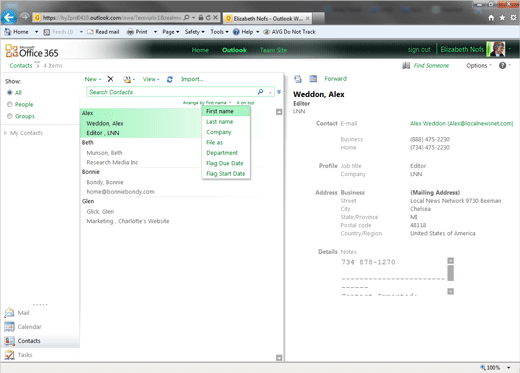Select the All radio button
This screenshot has height=373, width=520.
tap(10, 92)
